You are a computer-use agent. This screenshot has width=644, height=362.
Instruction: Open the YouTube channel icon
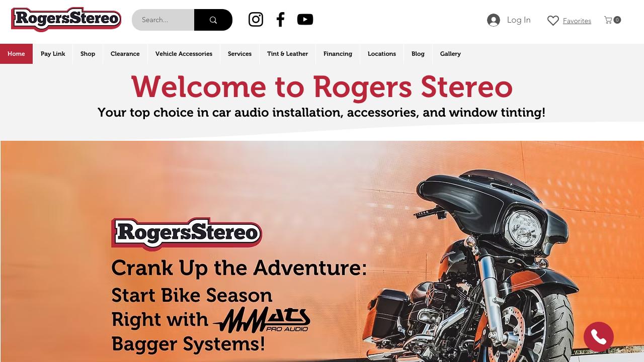pos(305,20)
